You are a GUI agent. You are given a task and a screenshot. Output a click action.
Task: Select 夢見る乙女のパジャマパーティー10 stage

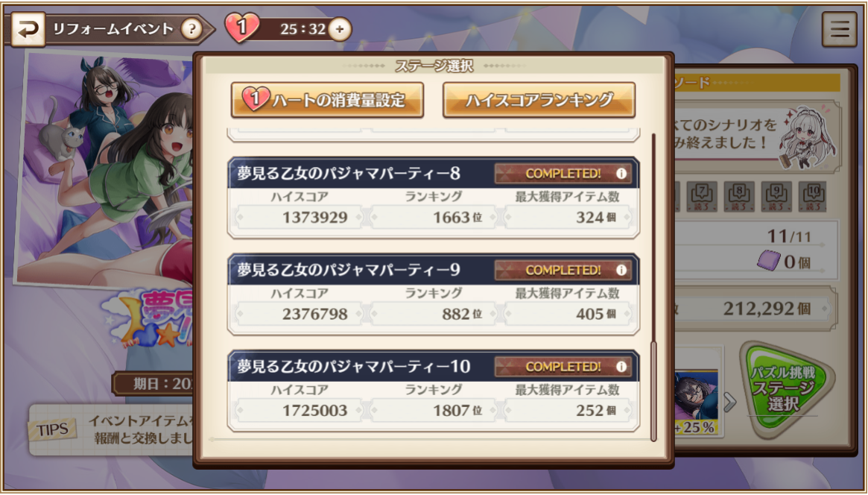point(434,391)
